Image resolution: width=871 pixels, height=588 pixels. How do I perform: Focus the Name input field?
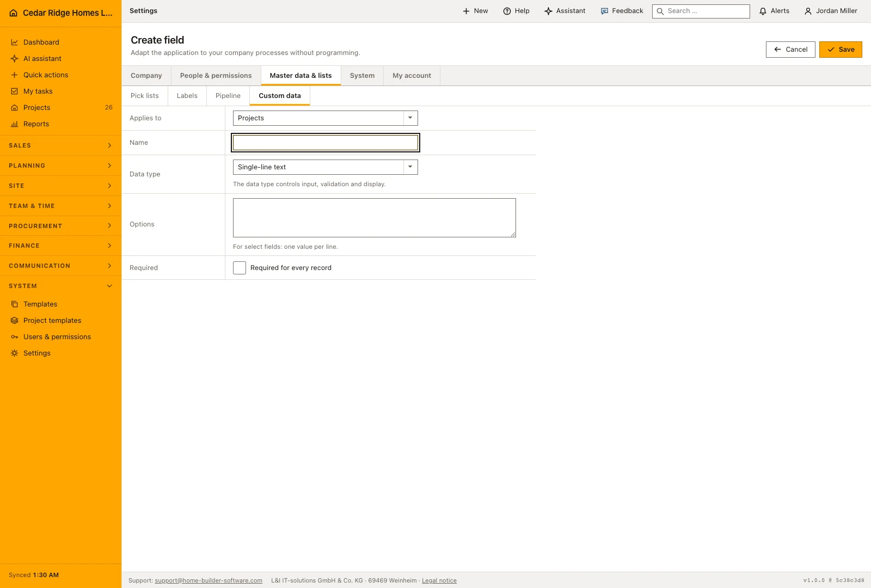click(x=326, y=143)
